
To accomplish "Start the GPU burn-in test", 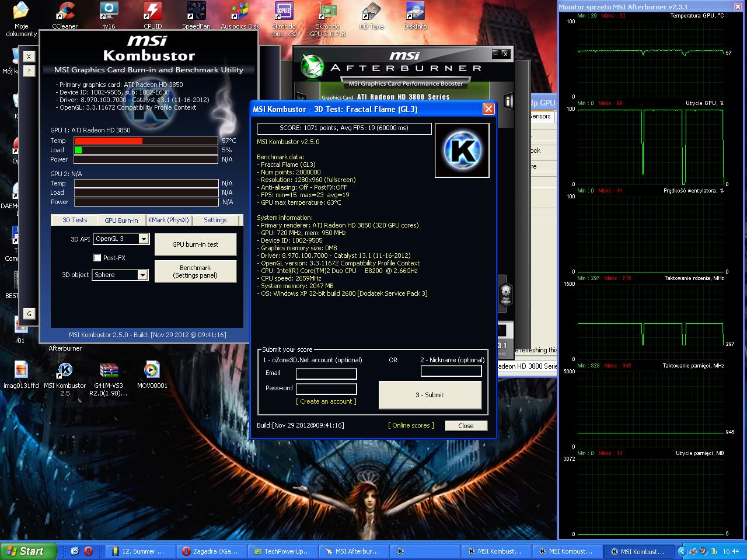I will coord(196,244).
